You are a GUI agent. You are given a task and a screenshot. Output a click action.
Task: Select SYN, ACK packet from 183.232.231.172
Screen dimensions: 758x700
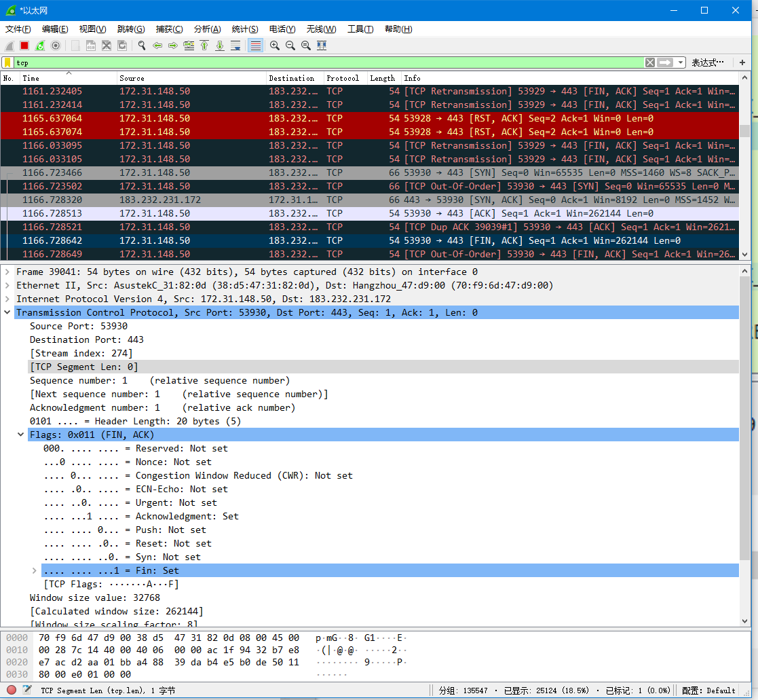point(370,200)
